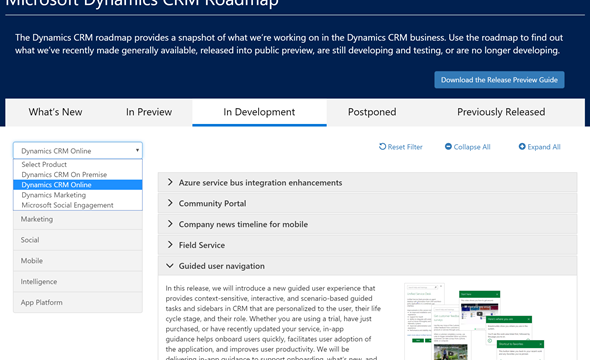
Task: Click the Field Service title text
Action: tap(202, 245)
